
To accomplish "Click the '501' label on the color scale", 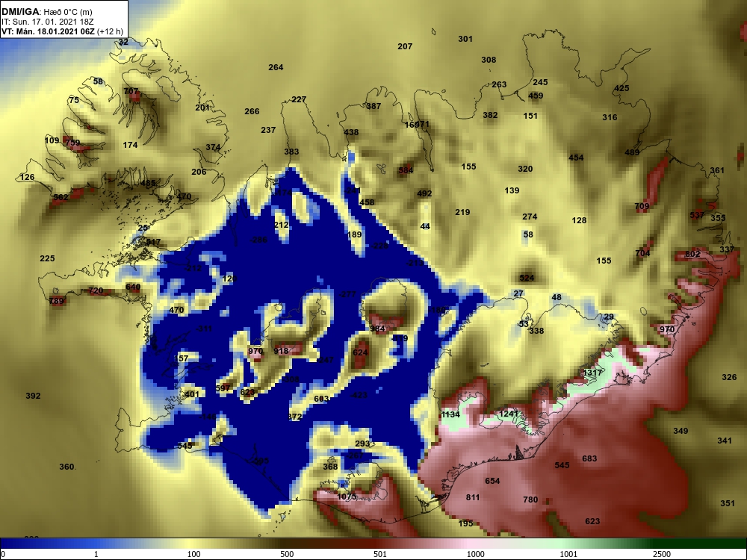I will tap(379, 554).
